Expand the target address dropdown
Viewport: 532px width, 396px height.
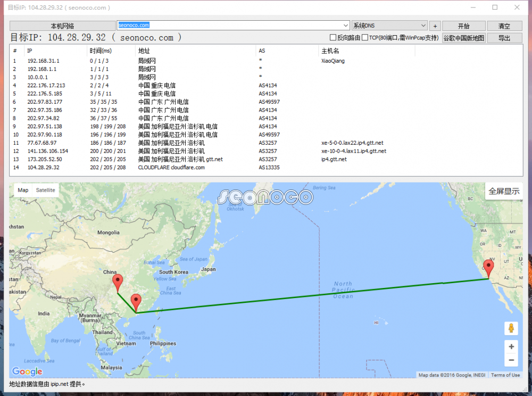(x=346, y=26)
